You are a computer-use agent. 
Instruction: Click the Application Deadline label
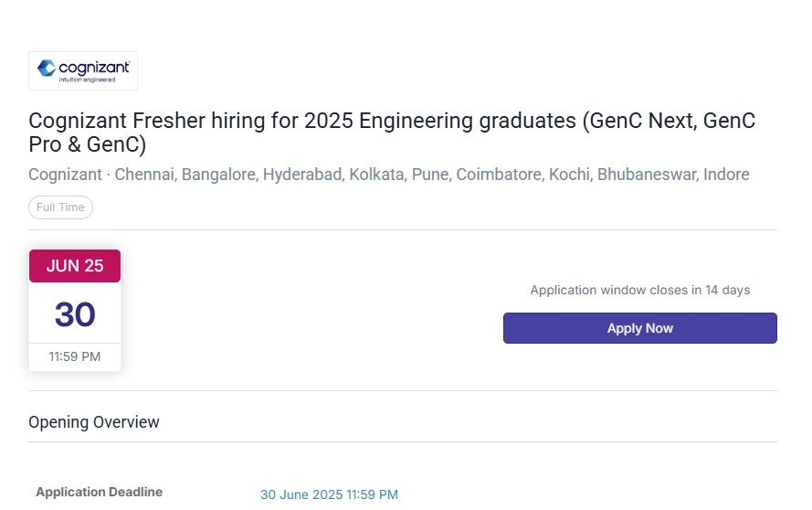point(99,492)
